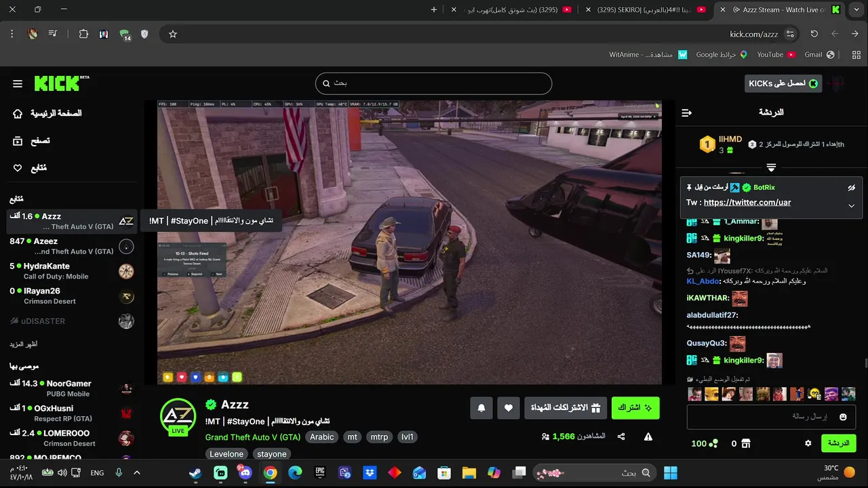Open the Chrome three-dot menu
Image resolution: width=868 pixels, height=488 pixels.
click(x=12, y=34)
